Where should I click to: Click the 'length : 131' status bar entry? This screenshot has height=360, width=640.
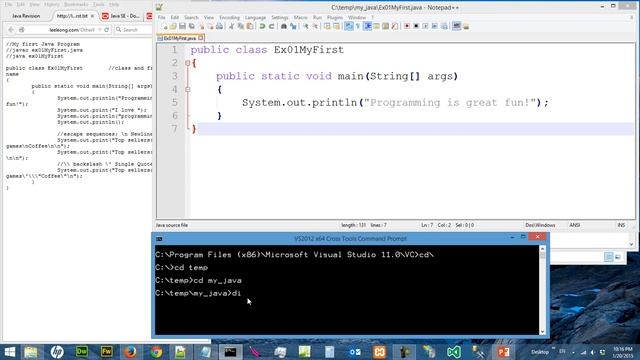tap(353, 225)
